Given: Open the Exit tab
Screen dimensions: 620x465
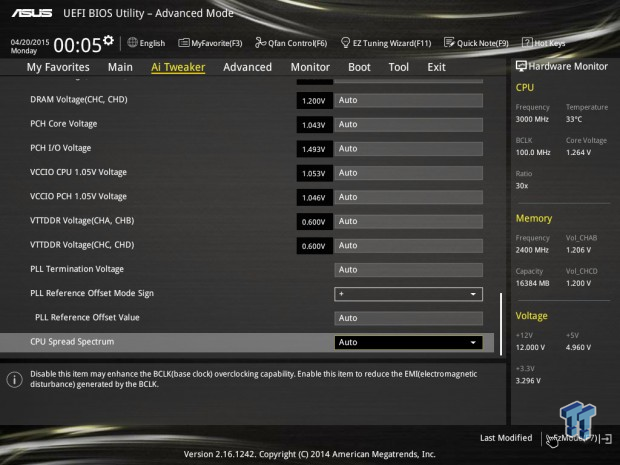Looking at the screenshot, I should pos(436,67).
